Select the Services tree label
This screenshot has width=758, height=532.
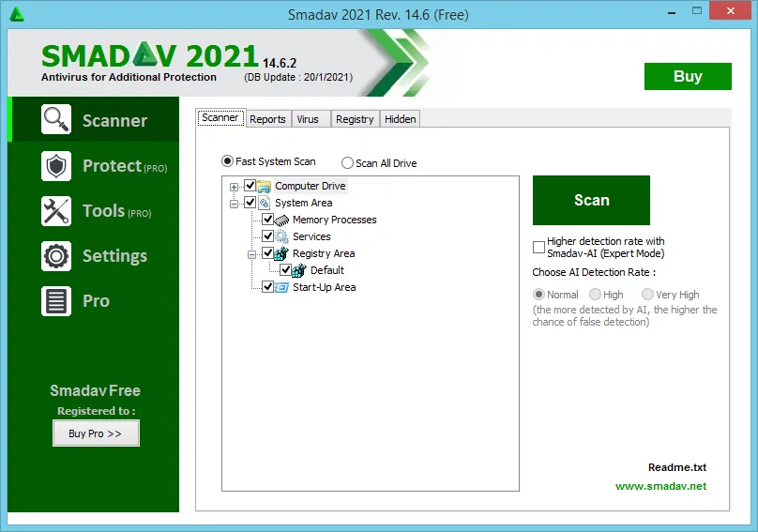tap(311, 236)
